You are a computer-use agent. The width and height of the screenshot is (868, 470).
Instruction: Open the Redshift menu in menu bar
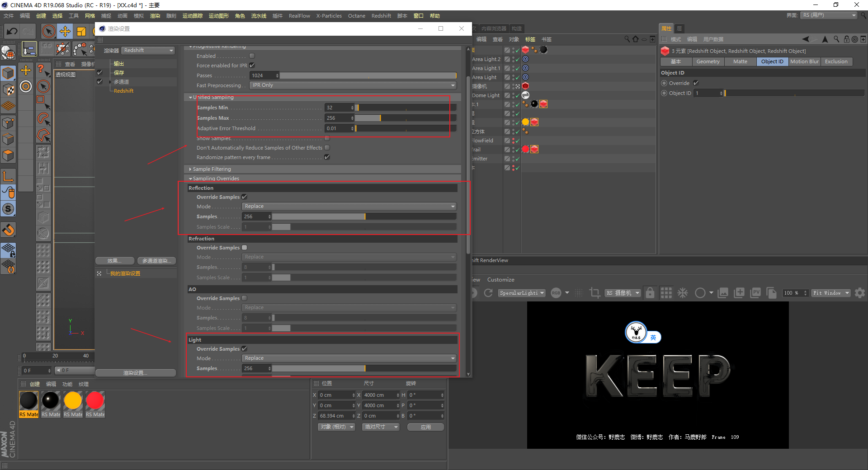(381, 16)
